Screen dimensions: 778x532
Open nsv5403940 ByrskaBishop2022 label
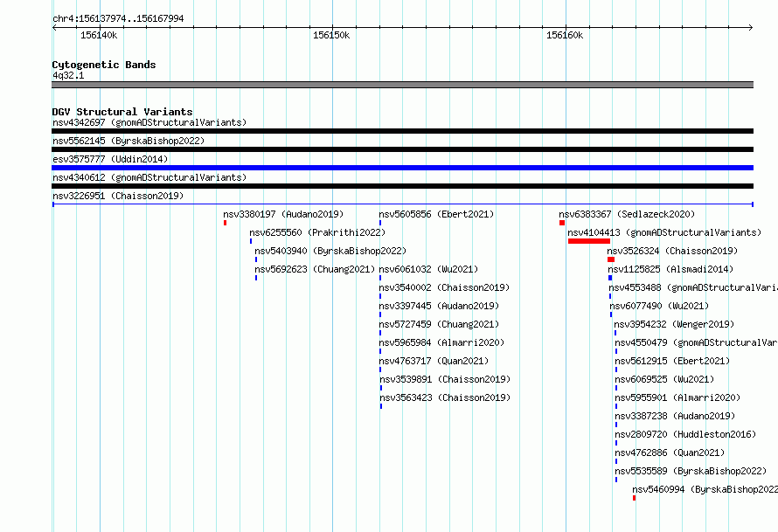(330, 251)
